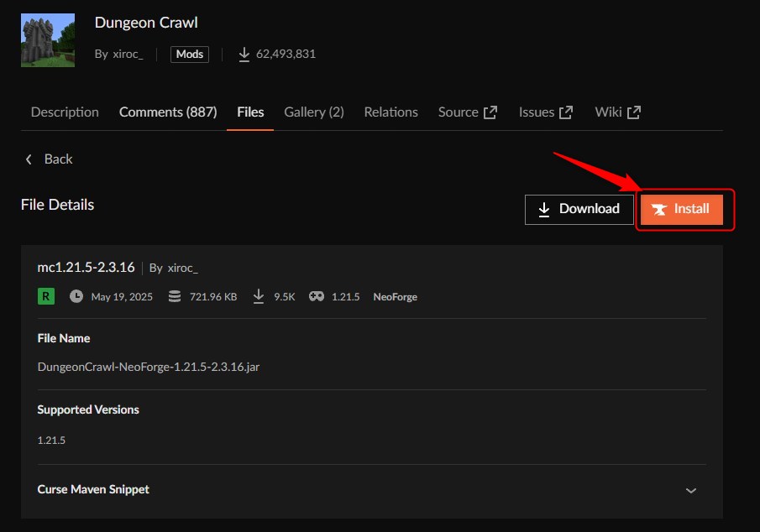Click the file downloads arrow icon

point(259,296)
